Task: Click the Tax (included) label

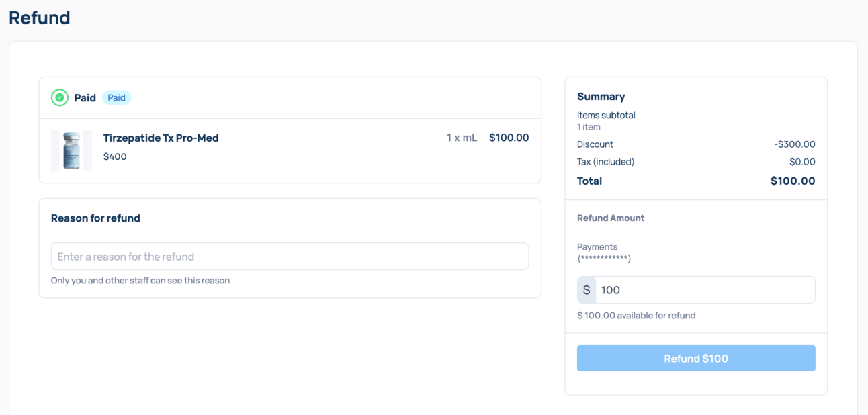Action: pos(605,162)
